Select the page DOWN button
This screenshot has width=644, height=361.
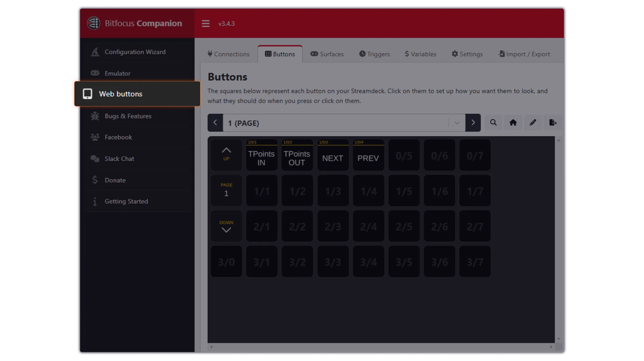coord(226,226)
